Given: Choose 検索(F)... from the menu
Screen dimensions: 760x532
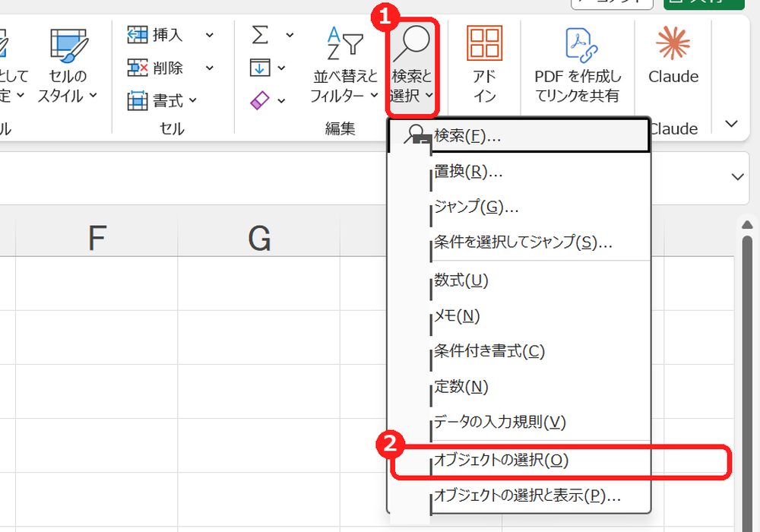Looking at the screenshot, I should (518, 136).
